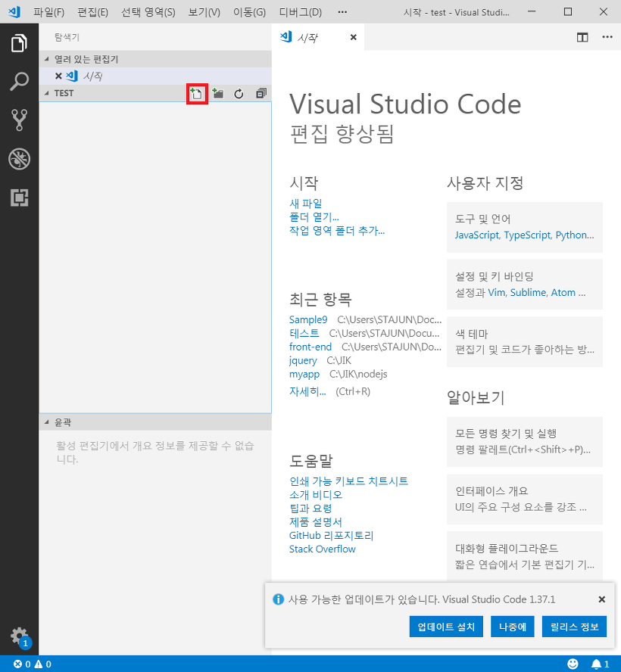Viewport: 621px width, 672px height.
Task: Open the Manage gear menu
Action: (19, 636)
